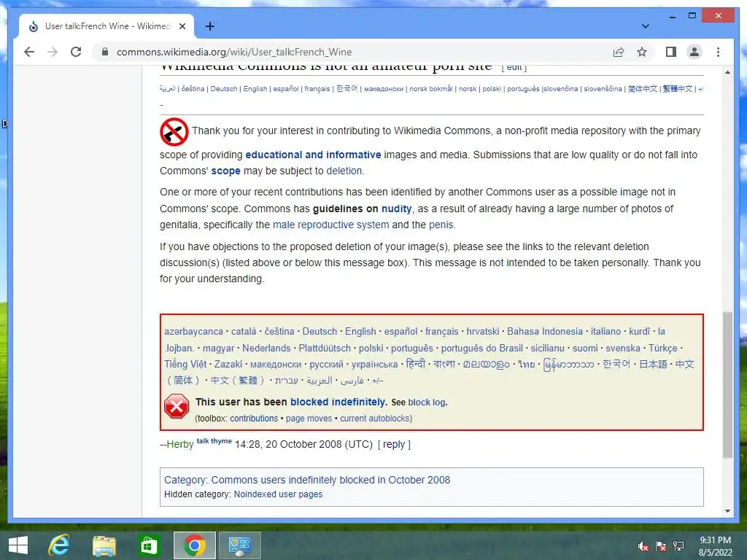
Task: Click the padlock site info icon
Action: (x=105, y=52)
